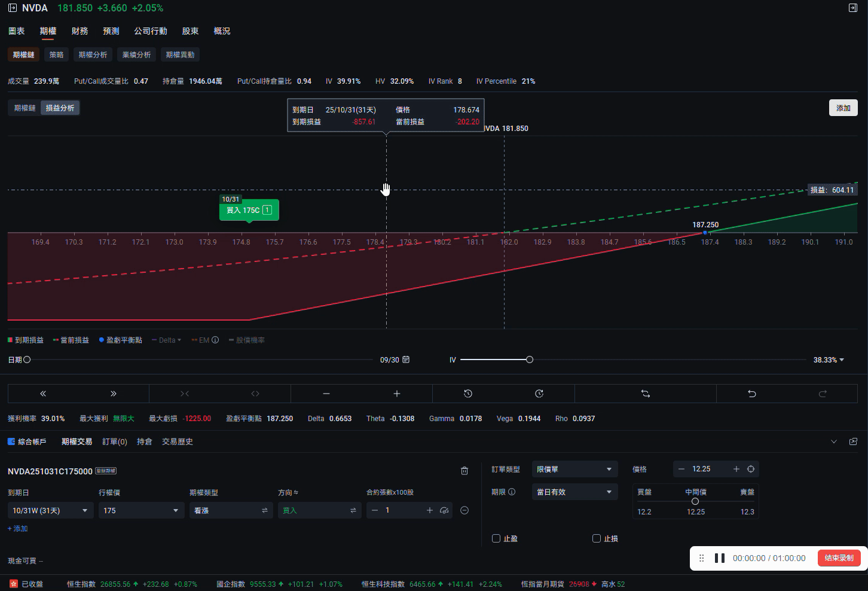The width and height of the screenshot is (868, 591).
Task: Open the 期權異動 sub-tab
Action: [x=180, y=54]
